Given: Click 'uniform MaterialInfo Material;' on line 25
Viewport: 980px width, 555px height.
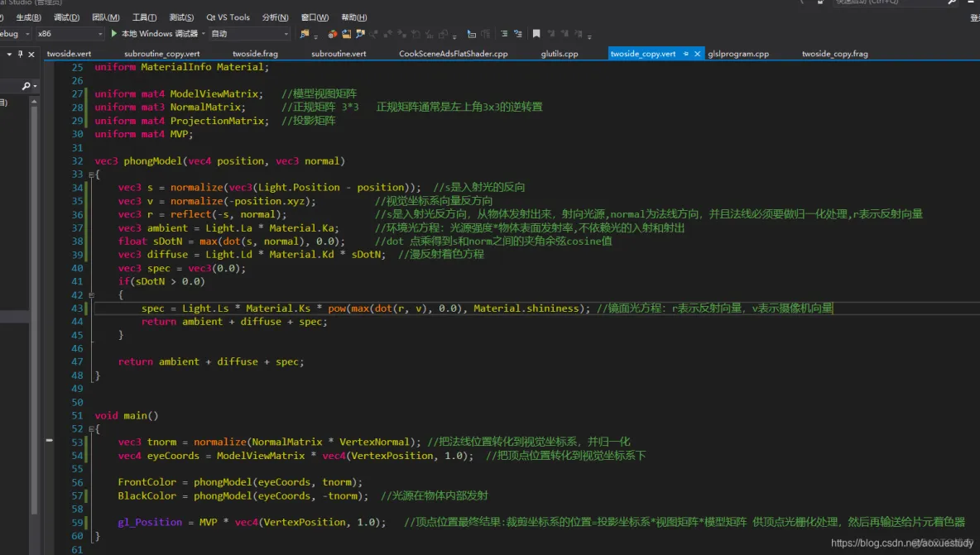Looking at the screenshot, I should point(181,67).
